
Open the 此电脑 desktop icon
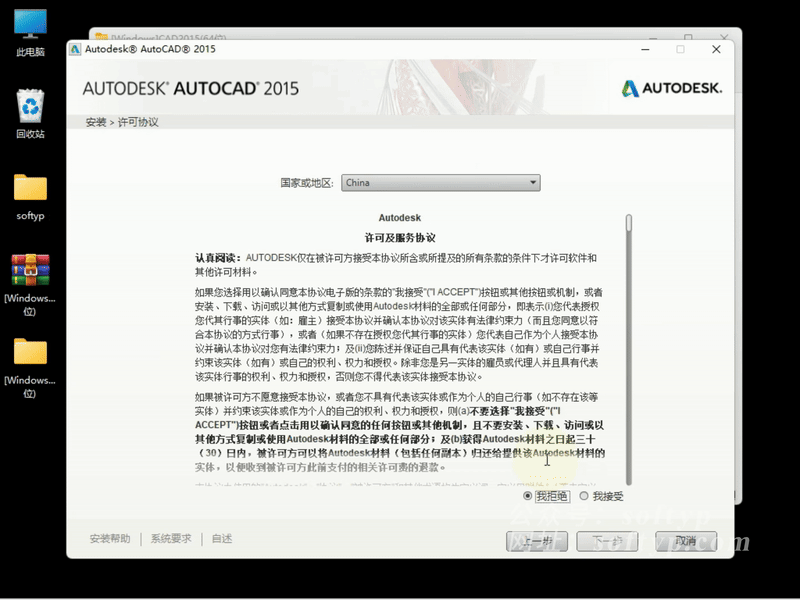point(30,33)
